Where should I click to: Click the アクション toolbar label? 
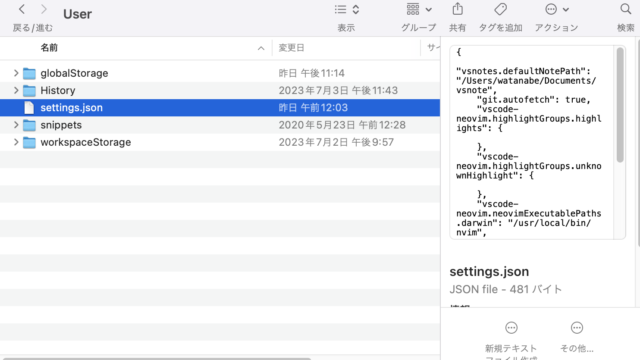pyautogui.click(x=557, y=28)
